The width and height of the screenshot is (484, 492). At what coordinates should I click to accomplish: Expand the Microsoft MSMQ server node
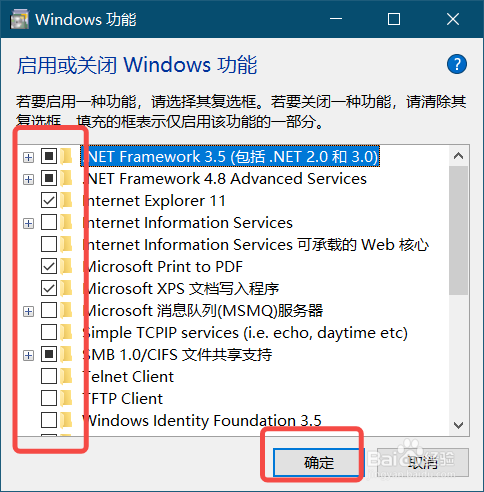29,311
